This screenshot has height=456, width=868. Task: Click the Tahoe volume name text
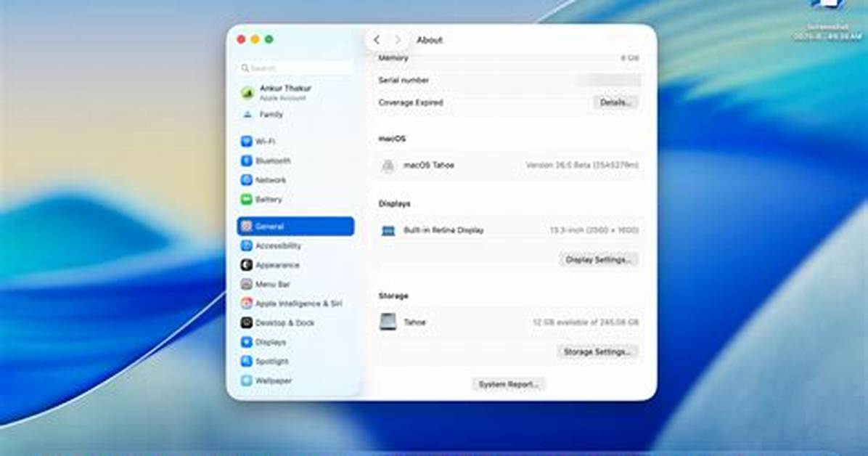[x=414, y=322]
